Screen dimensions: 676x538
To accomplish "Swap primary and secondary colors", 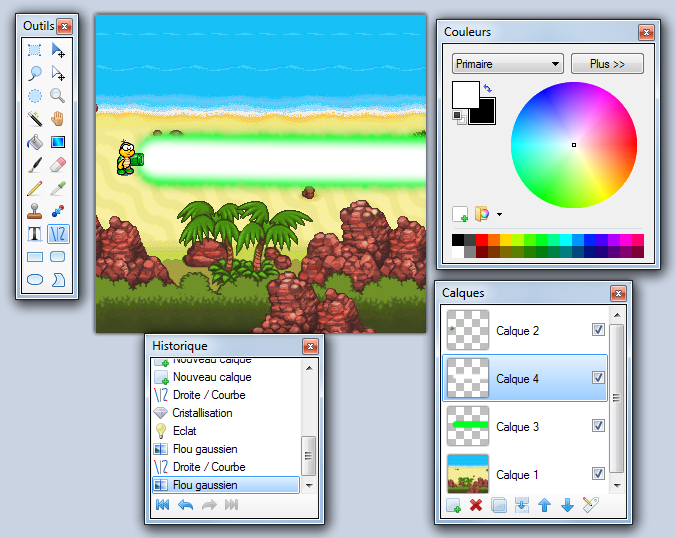I will point(487,90).
